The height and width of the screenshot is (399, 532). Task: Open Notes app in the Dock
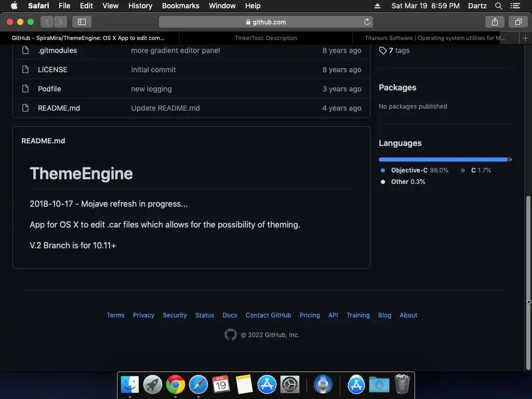(x=244, y=384)
